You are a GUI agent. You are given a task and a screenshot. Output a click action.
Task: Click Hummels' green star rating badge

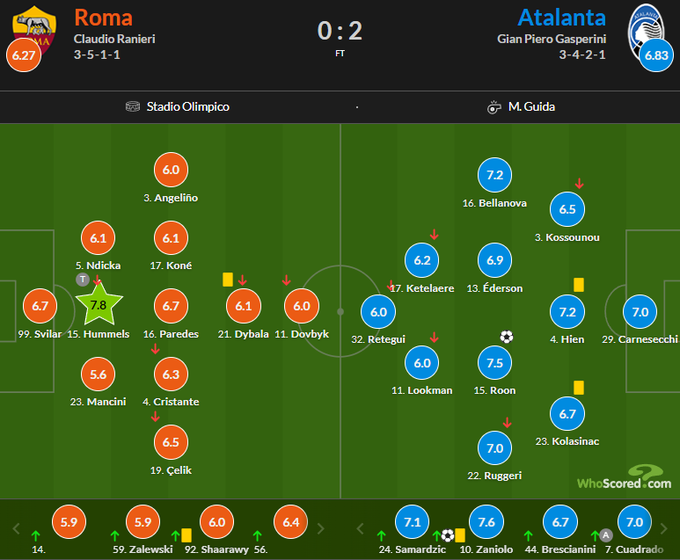click(x=98, y=304)
